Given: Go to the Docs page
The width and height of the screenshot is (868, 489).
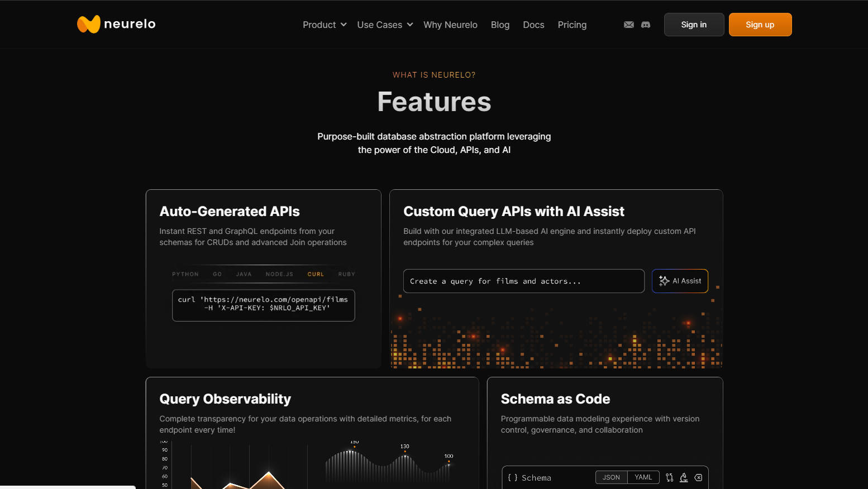Looking at the screenshot, I should pyautogui.click(x=533, y=25).
